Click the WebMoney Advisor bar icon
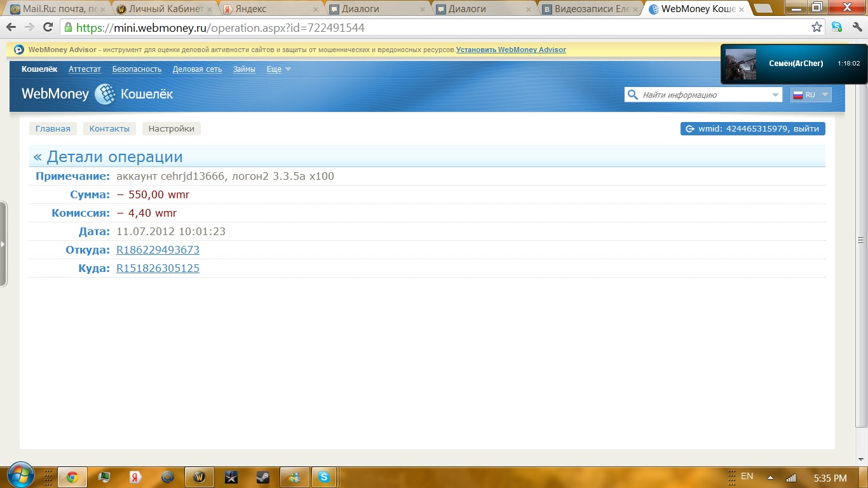 coord(19,50)
